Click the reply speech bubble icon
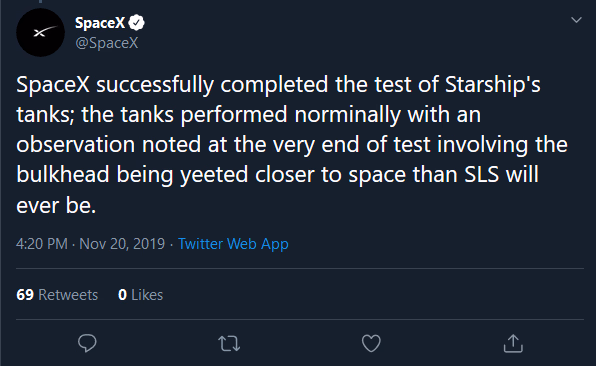596x366 pixels. [87, 343]
